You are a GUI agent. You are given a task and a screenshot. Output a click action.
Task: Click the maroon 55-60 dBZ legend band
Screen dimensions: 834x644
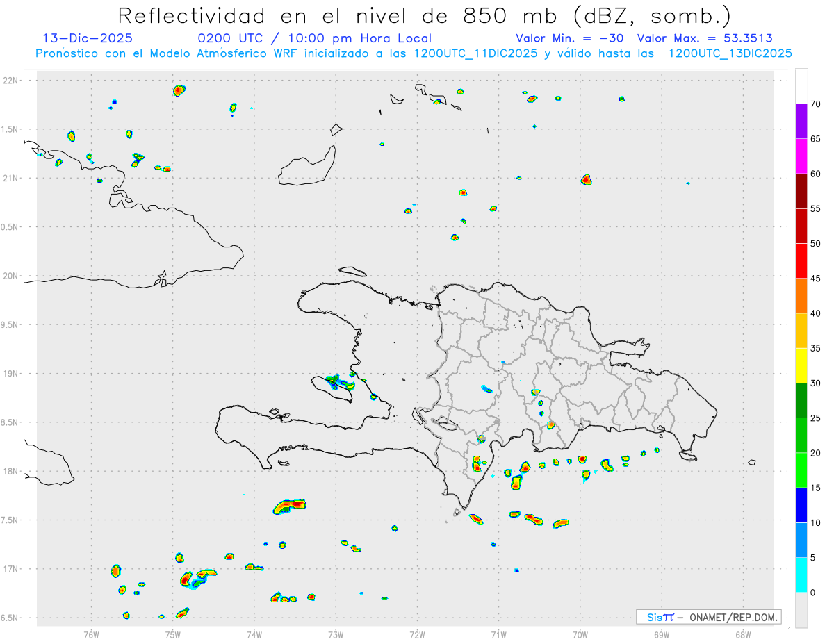tap(801, 191)
